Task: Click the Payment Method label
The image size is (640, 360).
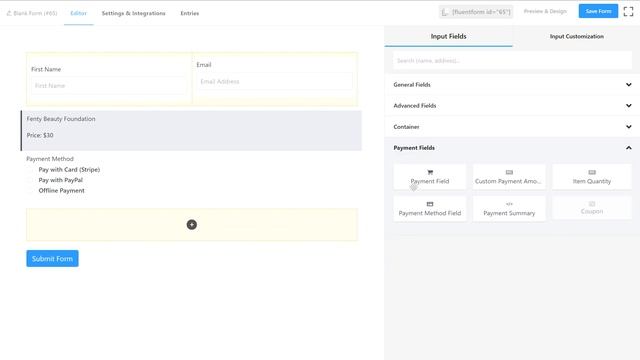Action: 50,159
